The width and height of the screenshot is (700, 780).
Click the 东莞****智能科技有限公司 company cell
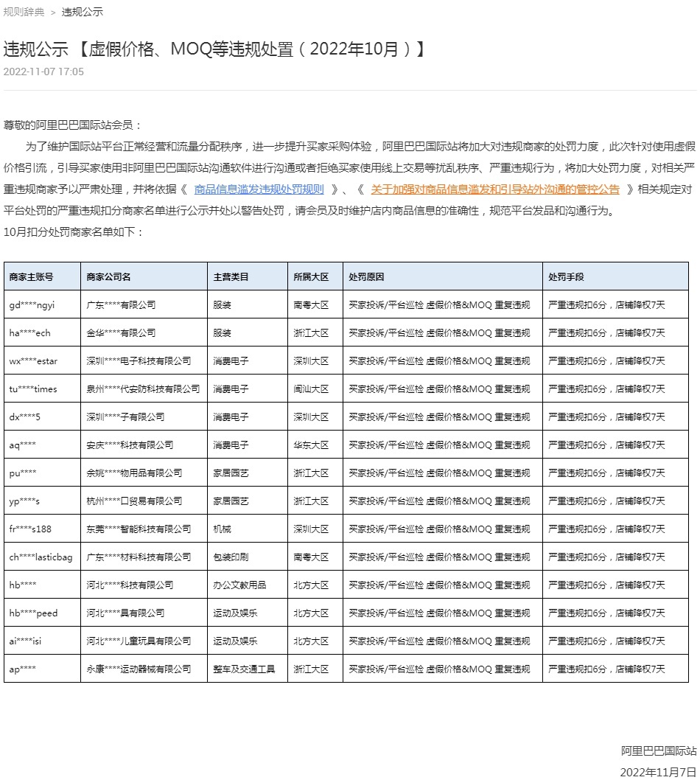point(139,529)
